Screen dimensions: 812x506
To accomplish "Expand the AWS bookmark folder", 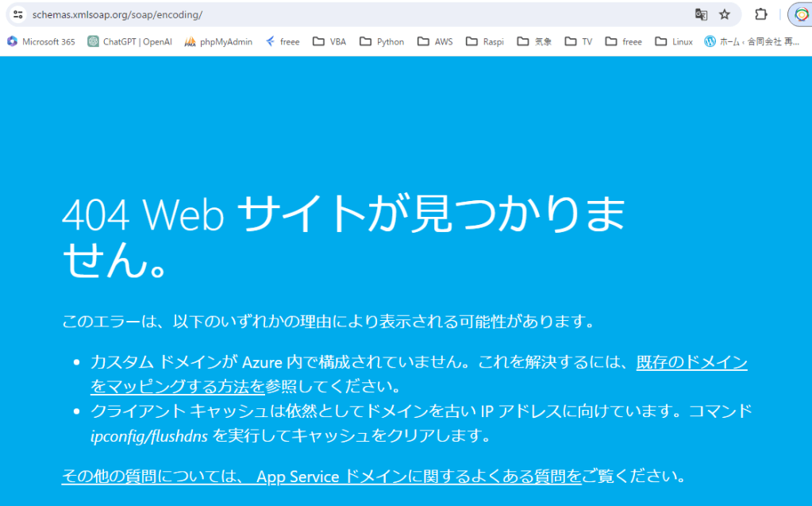I will pos(435,41).
